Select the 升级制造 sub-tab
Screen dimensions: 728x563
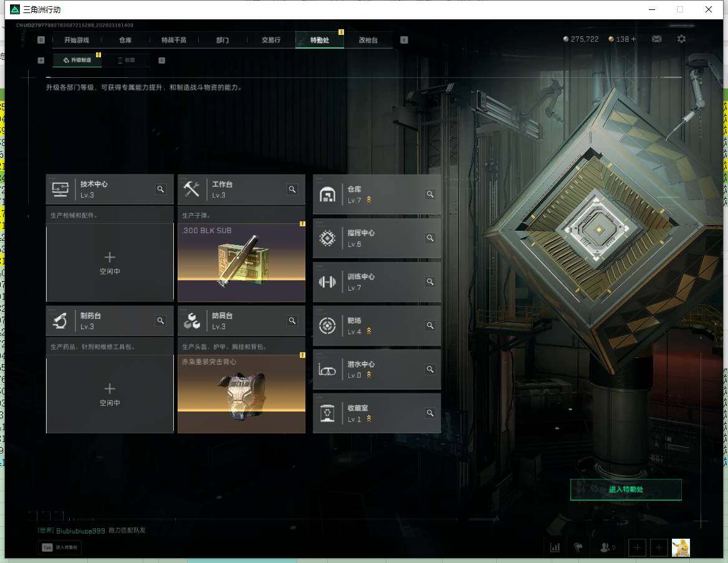click(x=77, y=60)
